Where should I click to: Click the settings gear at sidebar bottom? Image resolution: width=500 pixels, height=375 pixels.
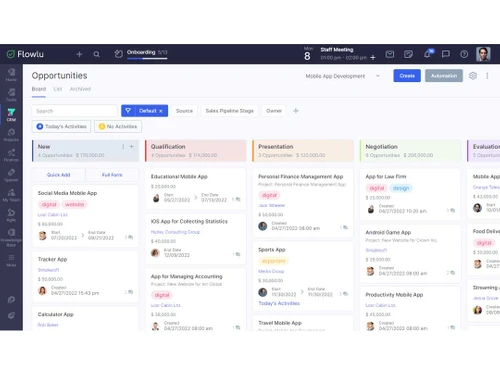click(11, 315)
